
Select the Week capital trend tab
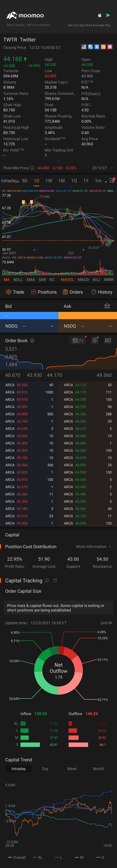[x=72, y=769]
